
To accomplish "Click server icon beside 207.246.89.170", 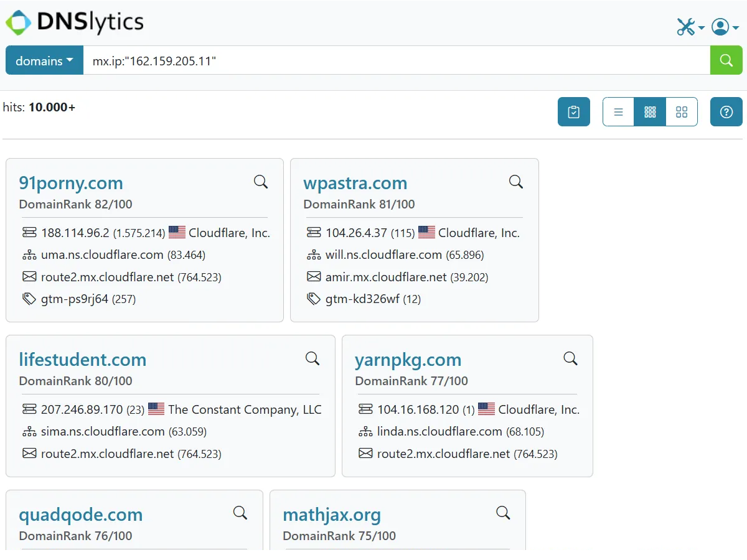I will [29, 409].
